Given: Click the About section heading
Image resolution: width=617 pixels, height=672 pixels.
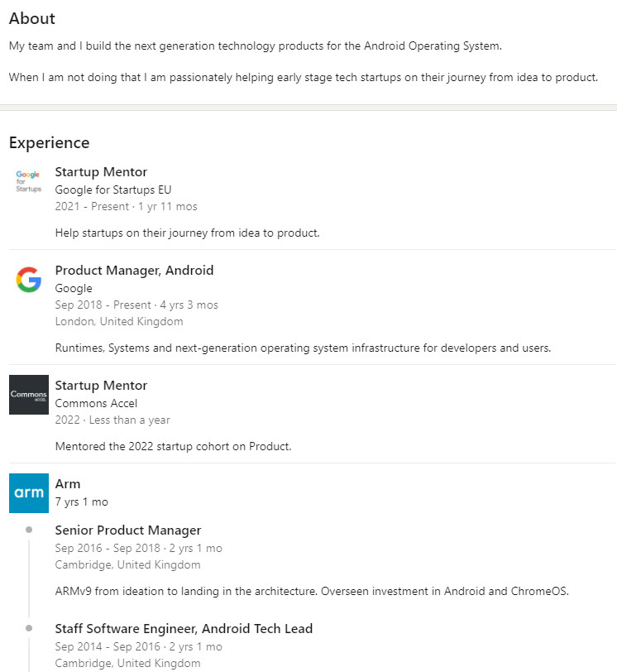Looking at the screenshot, I should pyautogui.click(x=32, y=18).
